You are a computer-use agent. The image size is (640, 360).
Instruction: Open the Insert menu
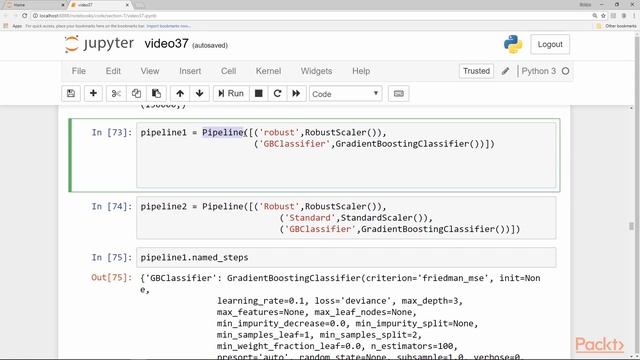point(190,71)
